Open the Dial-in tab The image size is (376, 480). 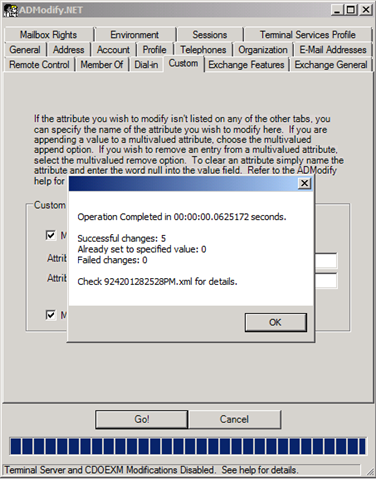click(146, 65)
